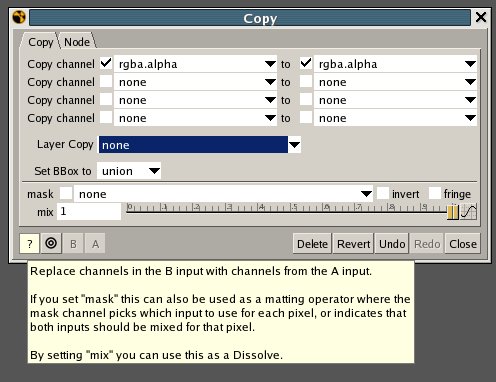Click the Nuke logo icon in title bar
This screenshot has width=496, height=382.
(19, 17)
